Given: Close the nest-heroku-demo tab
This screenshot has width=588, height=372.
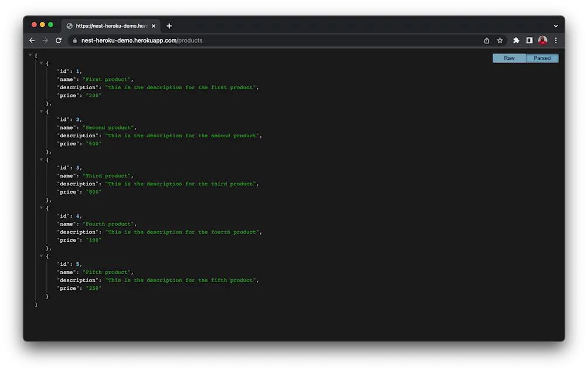Looking at the screenshot, I should (x=154, y=25).
